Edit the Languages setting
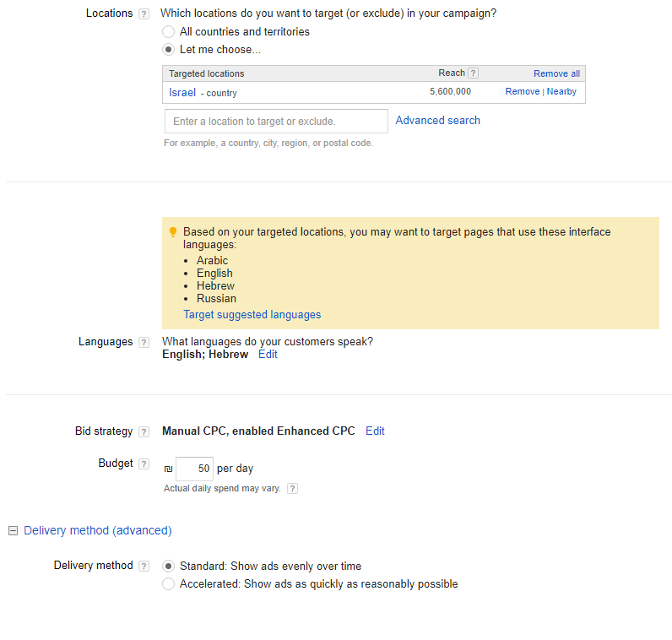 (268, 355)
